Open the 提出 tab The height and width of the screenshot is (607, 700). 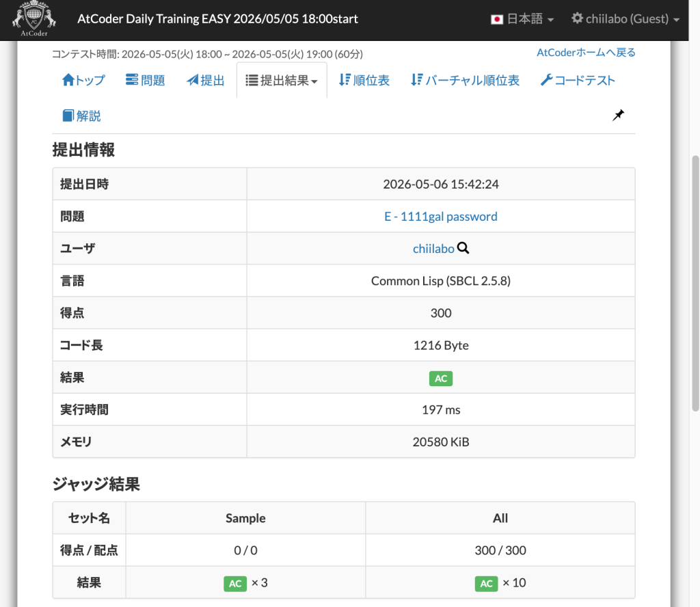(205, 81)
